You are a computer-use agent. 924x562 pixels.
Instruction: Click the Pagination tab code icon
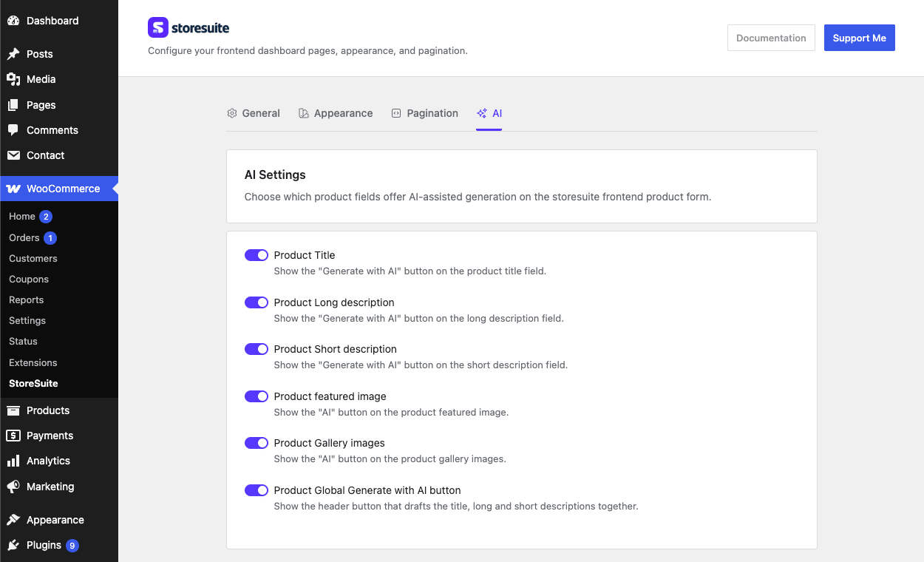point(396,113)
